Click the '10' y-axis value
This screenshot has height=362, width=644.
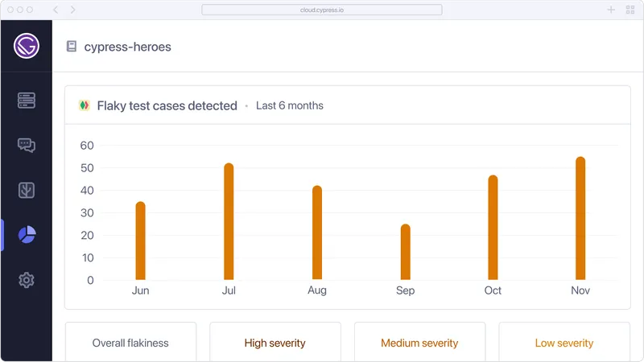(x=88, y=257)
